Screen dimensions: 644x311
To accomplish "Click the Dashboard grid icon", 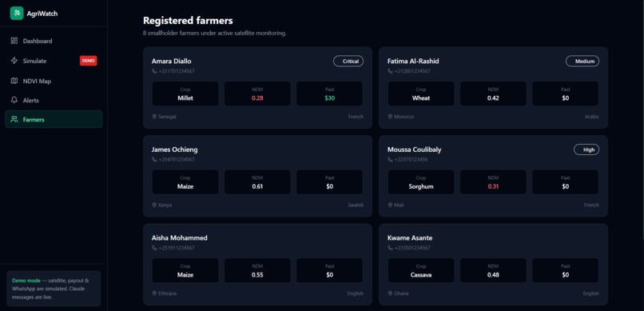I will (x=14, y=41).
